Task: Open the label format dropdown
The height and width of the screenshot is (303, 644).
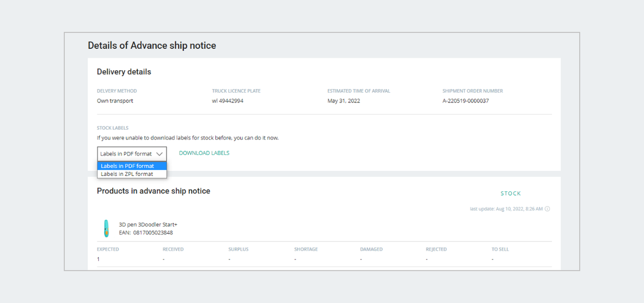Action: tap(132, 153)
